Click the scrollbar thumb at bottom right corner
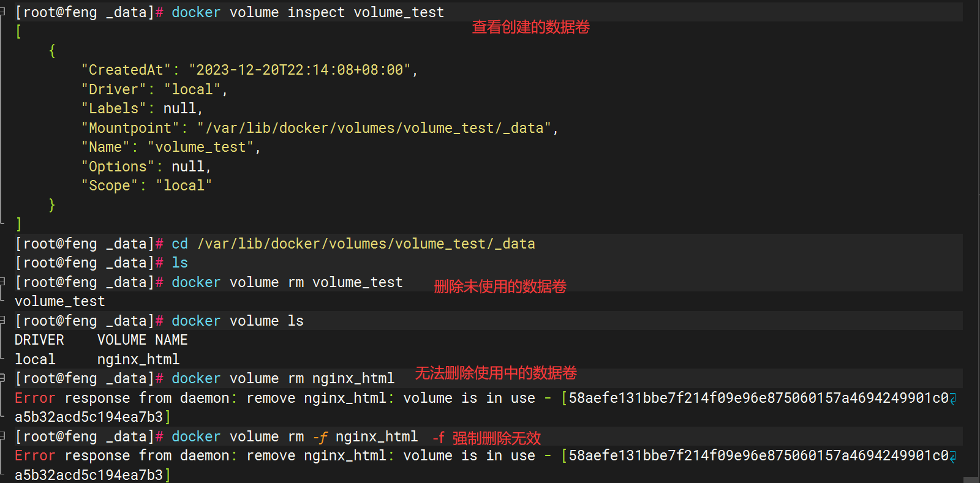 pyautogui.click(x=971, y=479)
